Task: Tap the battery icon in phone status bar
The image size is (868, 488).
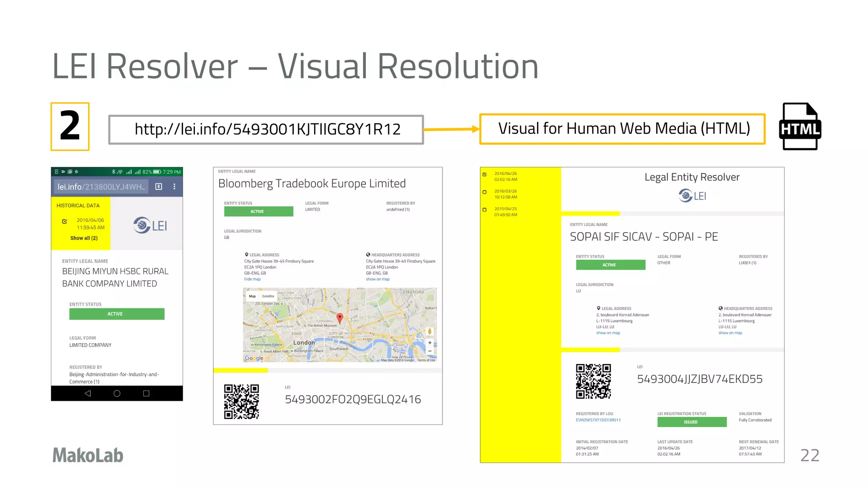Action: point(157,172)
